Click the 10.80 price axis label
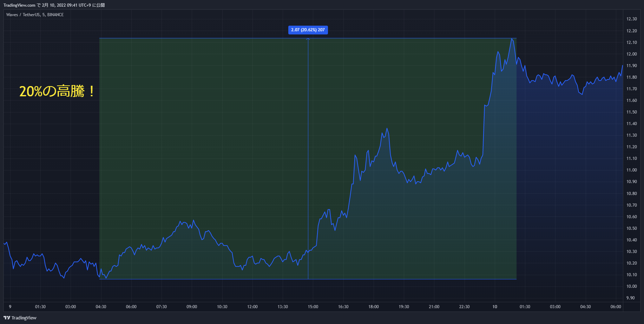This screenshot has height=324, width=644. pos(631,194)
